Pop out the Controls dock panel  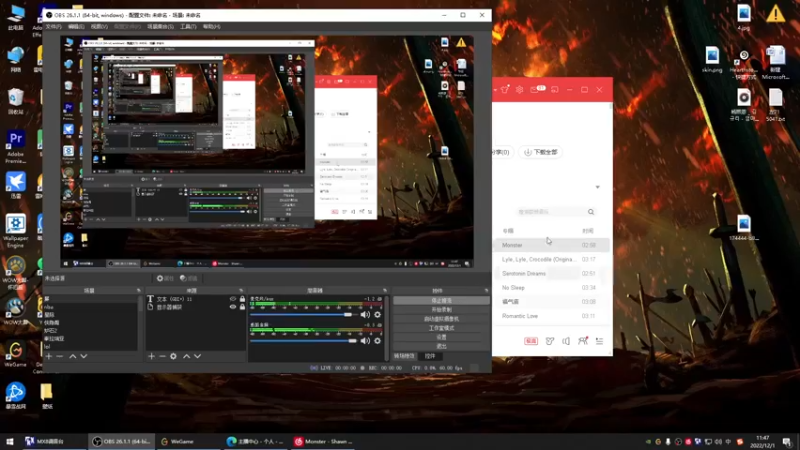[x=486, y=290]
